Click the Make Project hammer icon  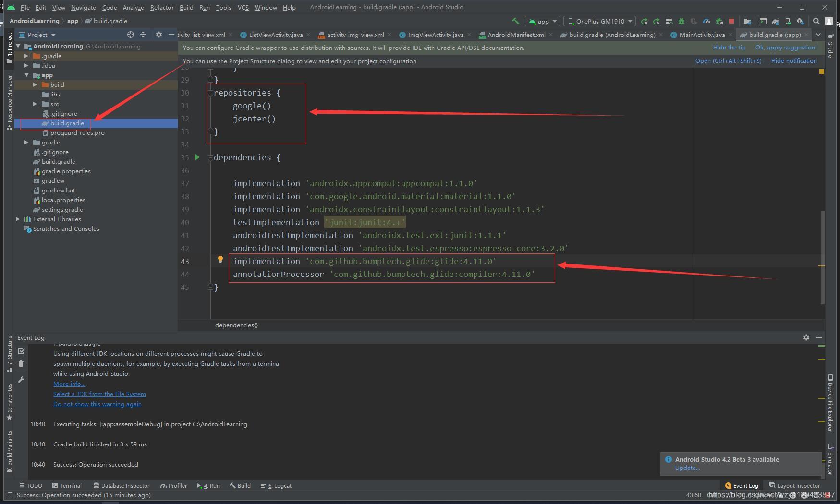(515, 21)
